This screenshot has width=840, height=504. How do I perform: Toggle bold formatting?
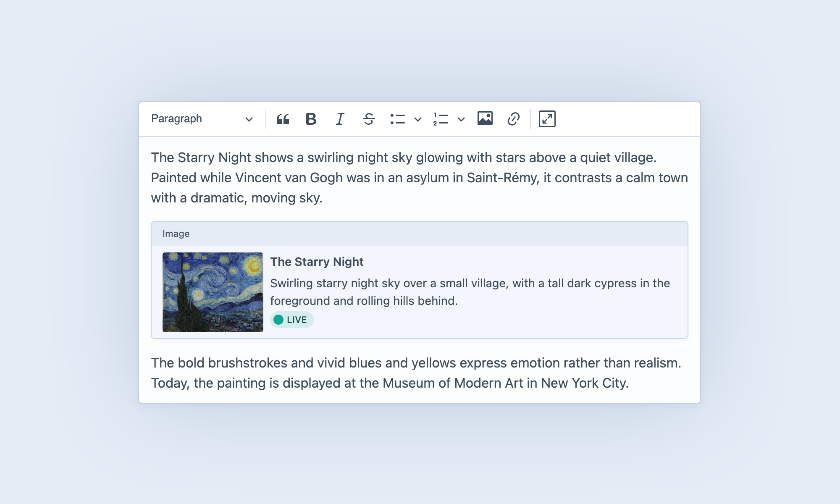tap(311, 119)
